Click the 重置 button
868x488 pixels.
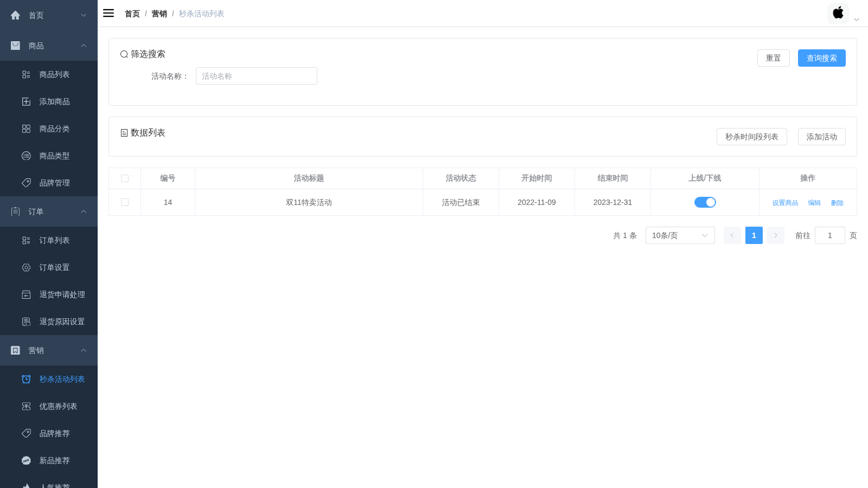(774, 58)
